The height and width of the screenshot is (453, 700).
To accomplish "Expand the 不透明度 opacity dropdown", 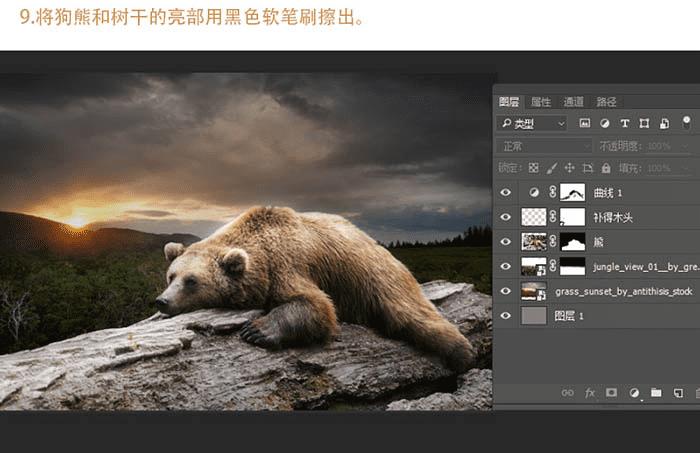I will tap(685, 146).
